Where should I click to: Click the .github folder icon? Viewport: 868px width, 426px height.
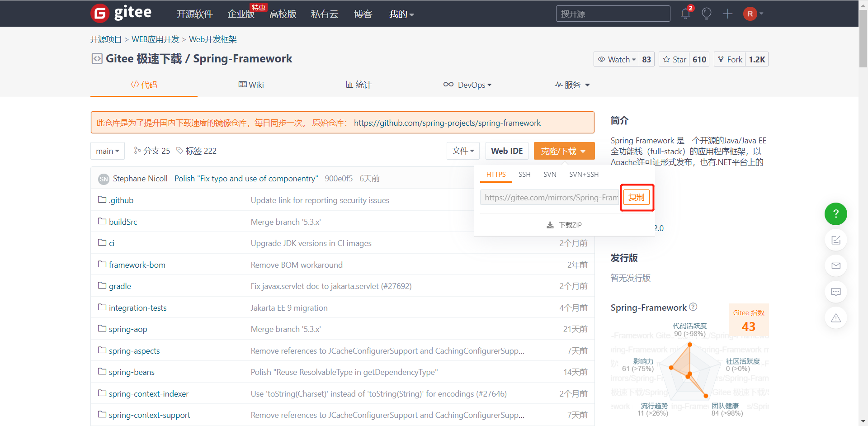[x=102, y=199]
